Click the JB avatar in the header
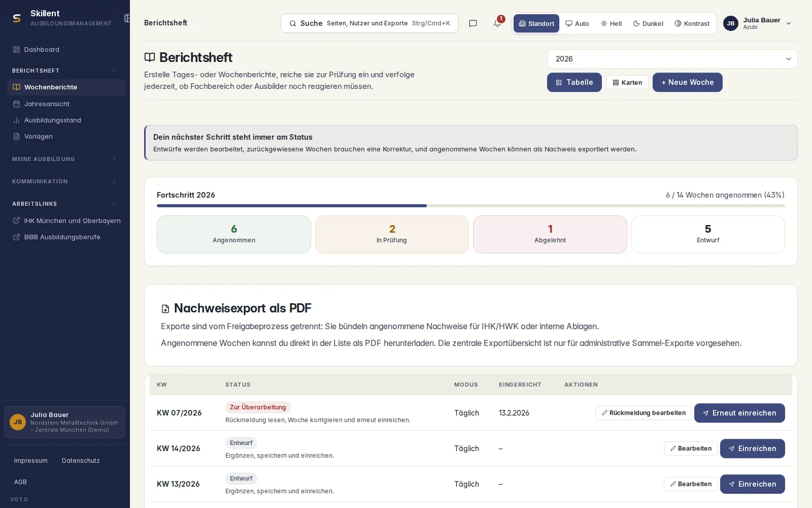812x508 pixels. (731, 23)
